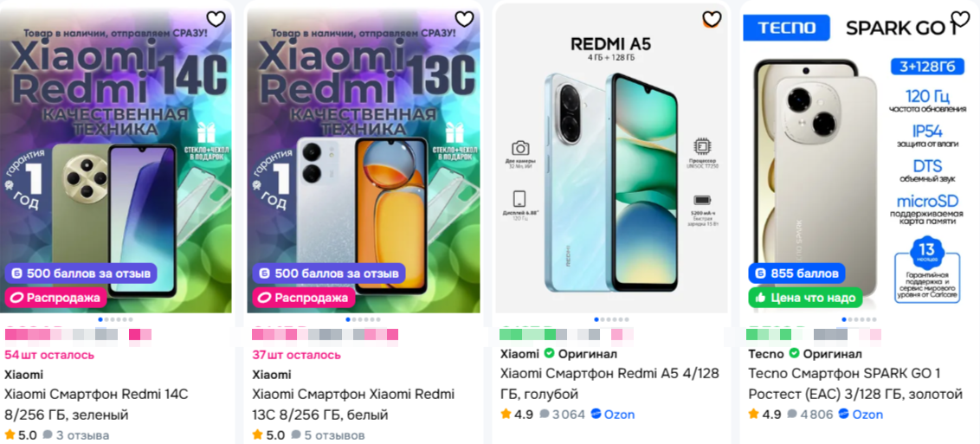This screenshot has height=444, width=980.
Task: Open Tecno SPARK GO 1 Ростест title
Action: tap(855, 383)
